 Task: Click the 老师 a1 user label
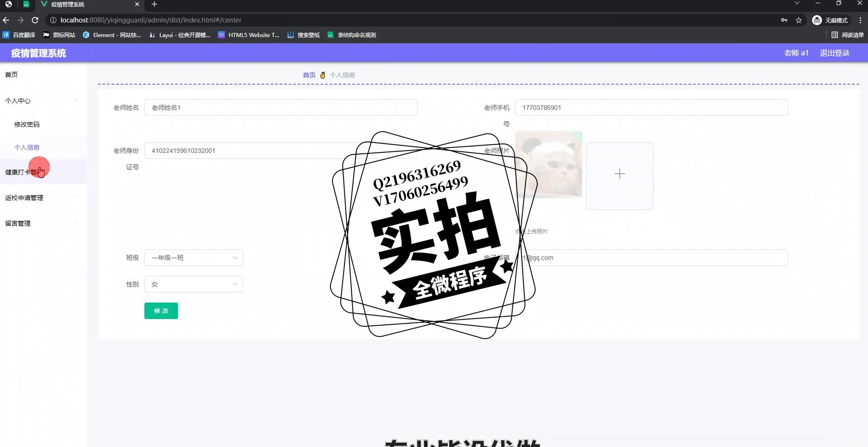pyautogui.click(x=796, y=53)
